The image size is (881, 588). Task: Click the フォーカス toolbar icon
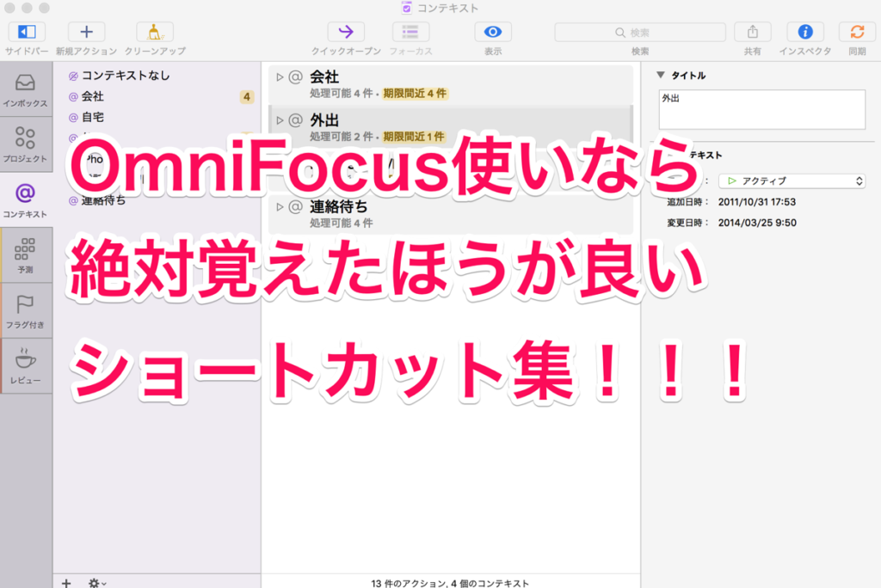(410, 32)
